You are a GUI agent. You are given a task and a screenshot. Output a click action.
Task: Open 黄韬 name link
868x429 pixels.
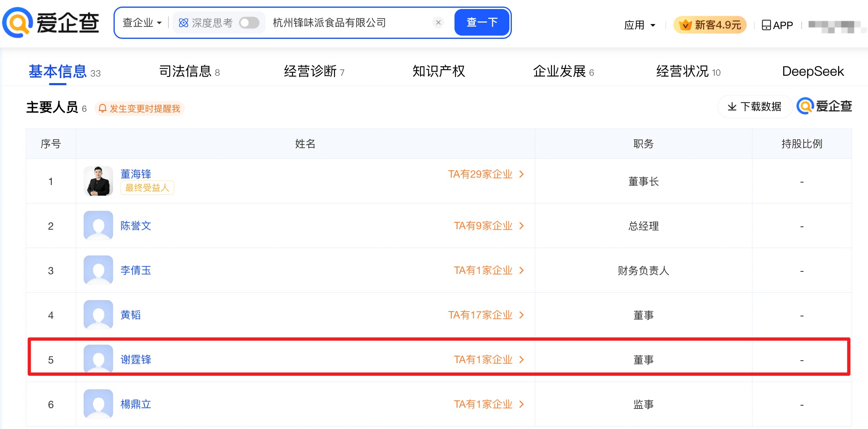131,315
